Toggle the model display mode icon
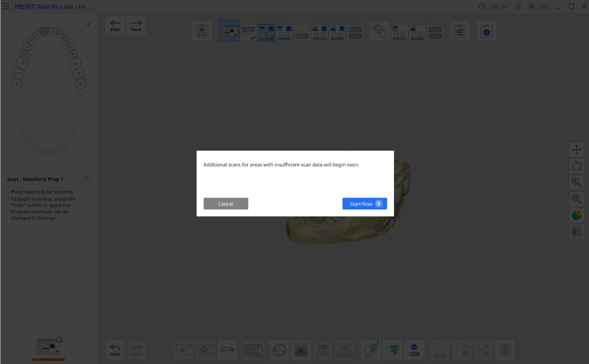Viewport: 589px width, 364px height. coord(576,232)
